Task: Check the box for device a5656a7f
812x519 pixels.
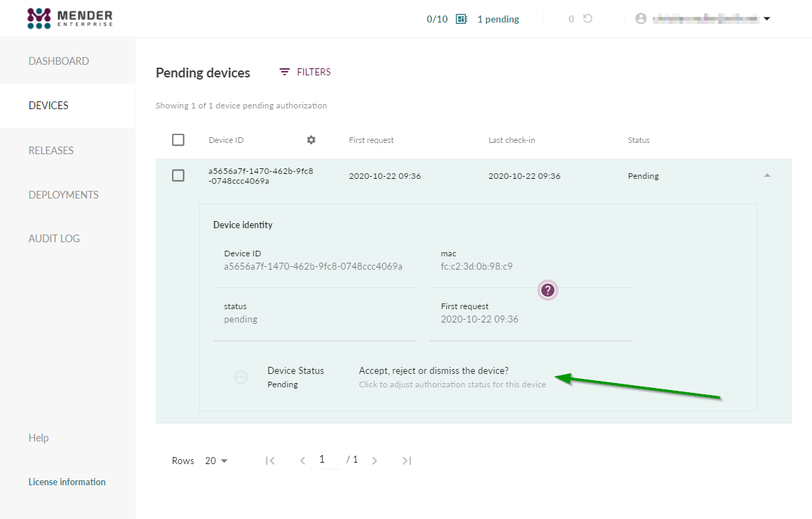Action: [178, 175]
